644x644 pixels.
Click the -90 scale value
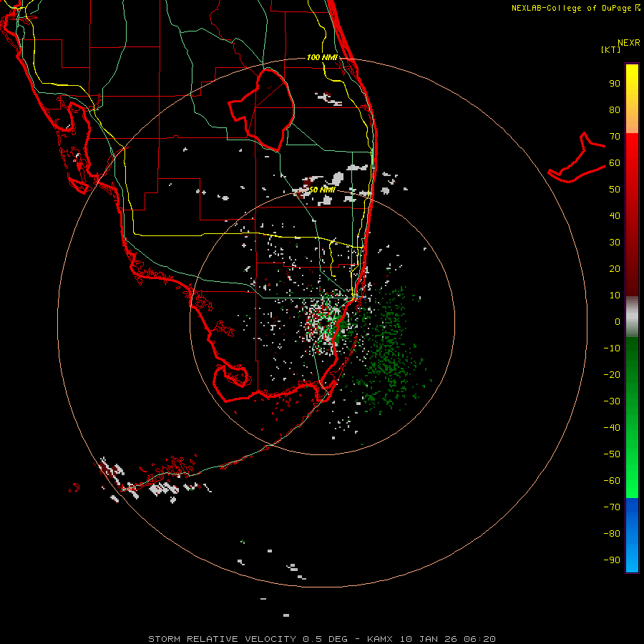pyautogui.click(x=612, y=560)
